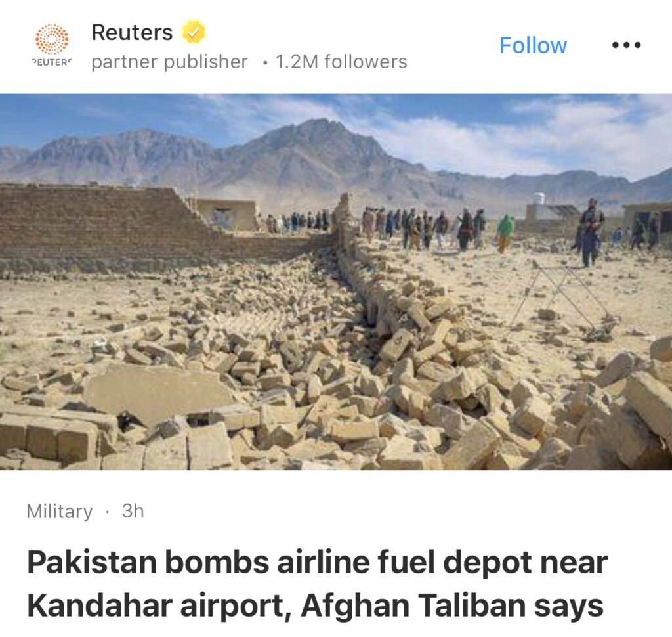The image size is (672, 637).
Task: Click the words "Afghan Taliban says" in the headline
Action: tap(452, 605)
